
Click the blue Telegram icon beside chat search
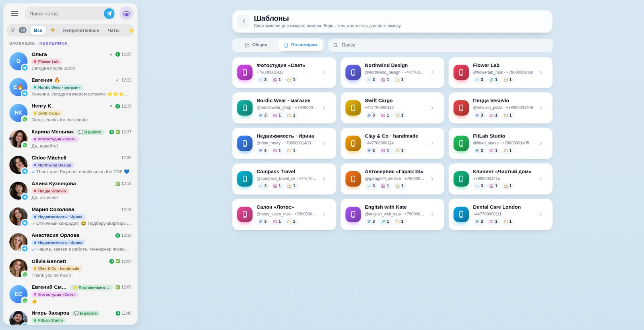(109, 14)
